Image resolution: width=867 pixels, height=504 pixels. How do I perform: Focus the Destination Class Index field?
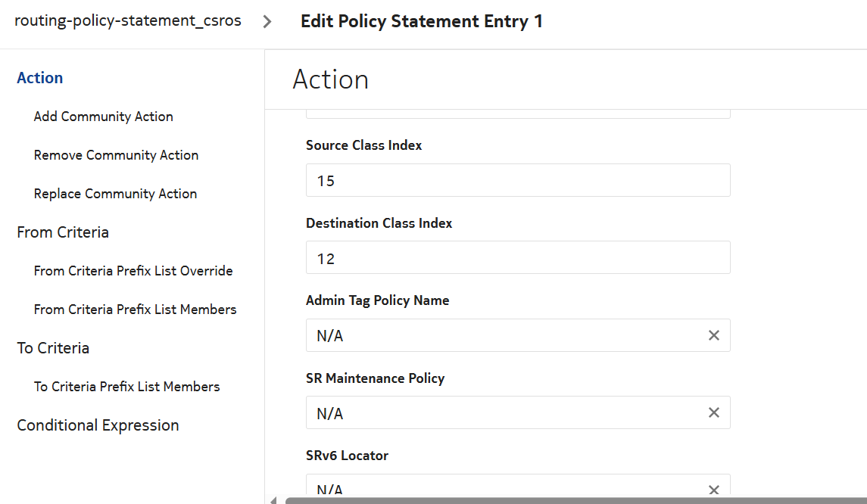[x=517, y=258]
